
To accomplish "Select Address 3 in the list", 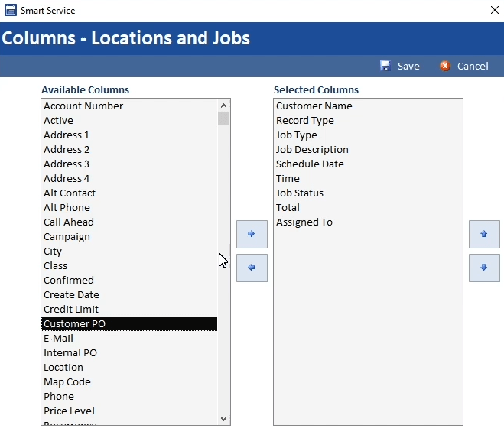I will [129, 164].
